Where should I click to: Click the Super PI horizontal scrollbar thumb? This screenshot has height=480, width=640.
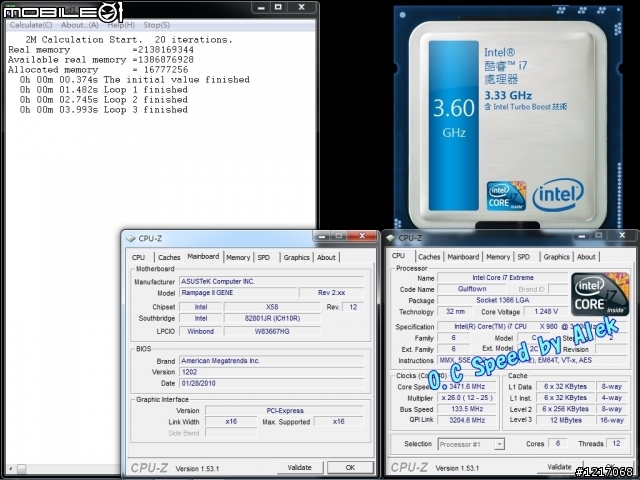[x=21, y=469]
